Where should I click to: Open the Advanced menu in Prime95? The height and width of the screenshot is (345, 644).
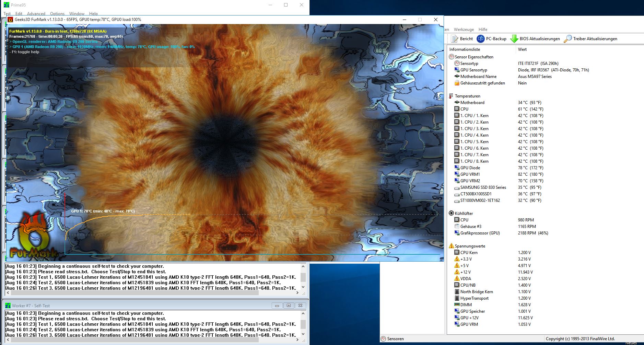(36, 14)
